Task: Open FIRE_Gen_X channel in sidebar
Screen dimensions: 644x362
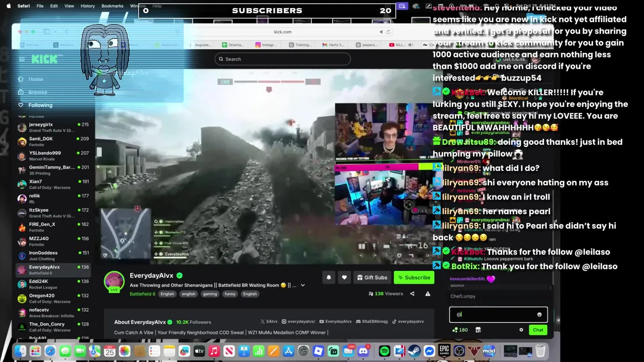Action: click(53, 227)
